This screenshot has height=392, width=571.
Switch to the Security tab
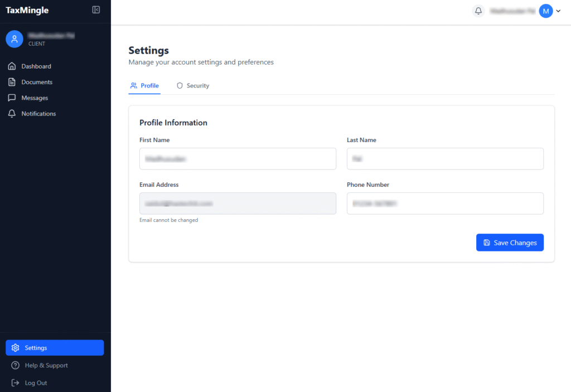point(193,86)
